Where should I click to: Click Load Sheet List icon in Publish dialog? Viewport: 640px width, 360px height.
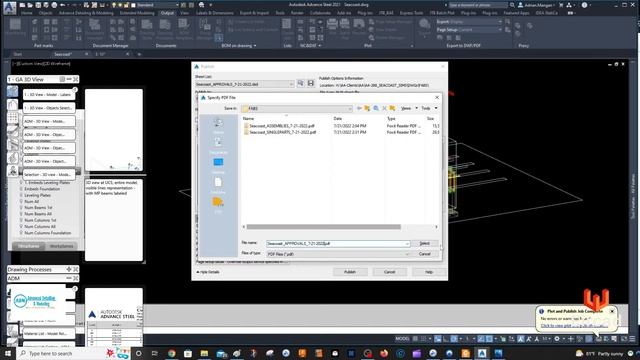[x=300, y=84]
